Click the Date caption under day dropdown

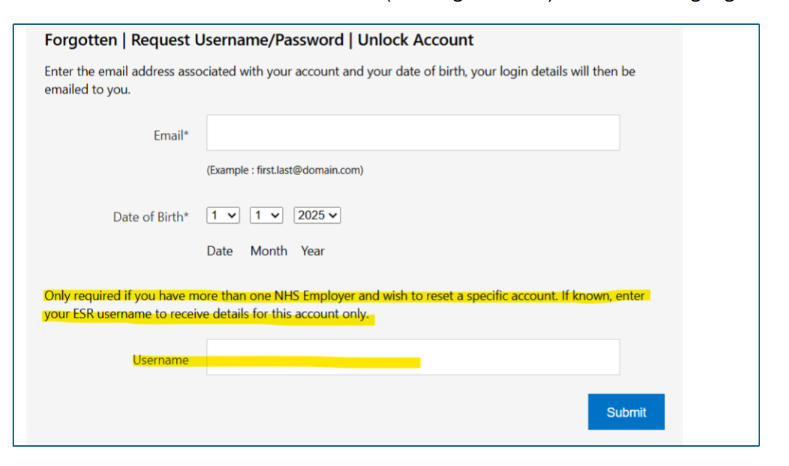tap(219, 251)
